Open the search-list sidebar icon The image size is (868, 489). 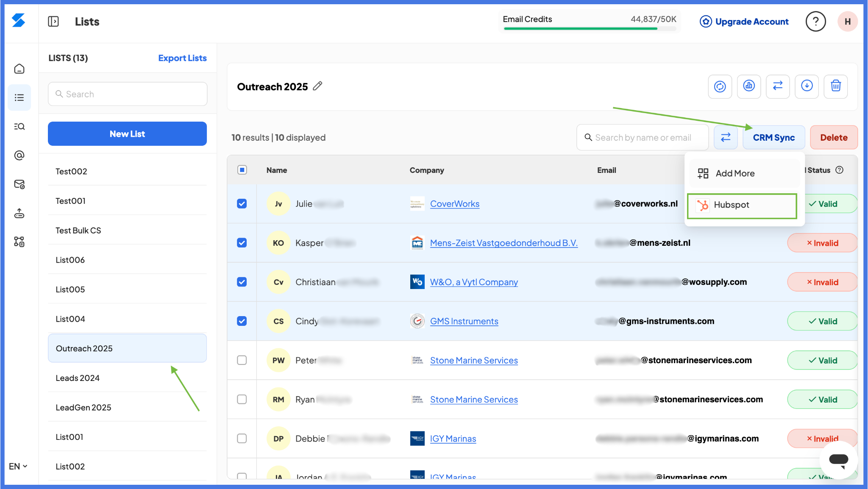click(x=19, y=126)
